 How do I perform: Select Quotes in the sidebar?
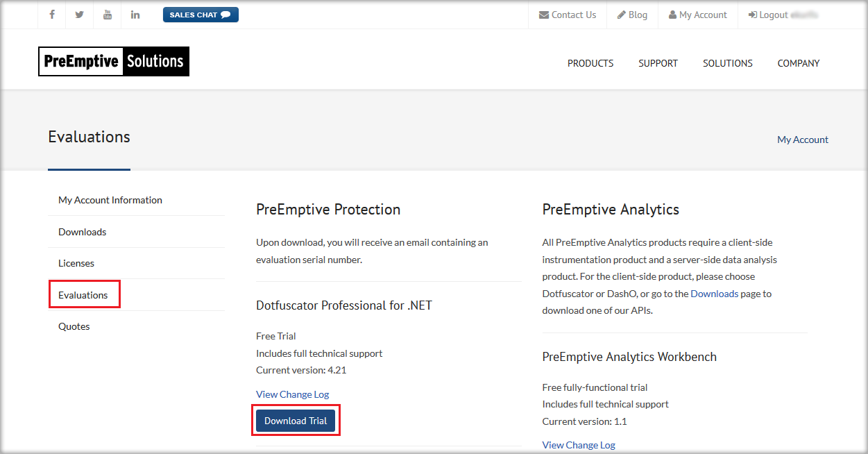[74, 326]
